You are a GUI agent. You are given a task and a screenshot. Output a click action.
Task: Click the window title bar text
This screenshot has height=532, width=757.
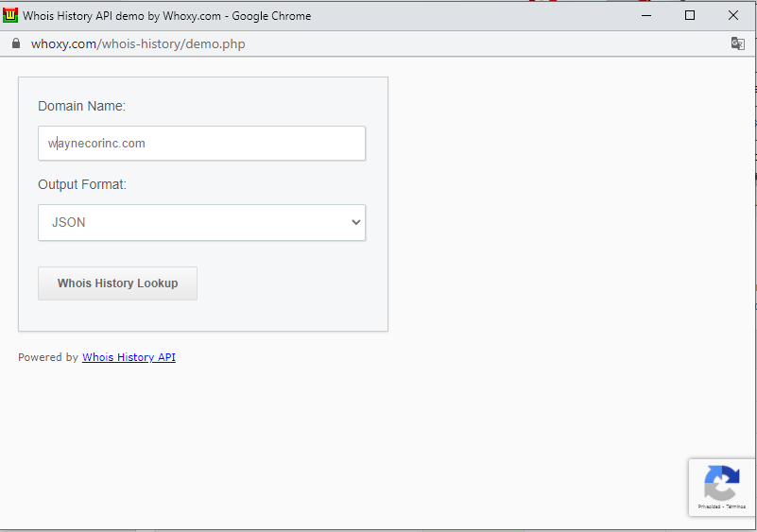pos(166,15)
